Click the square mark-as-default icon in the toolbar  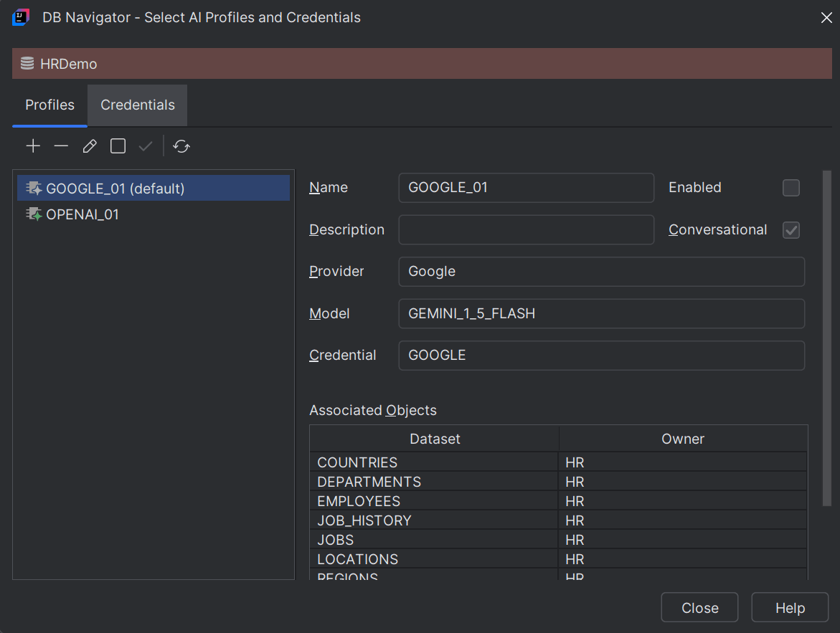coord(117,146)
